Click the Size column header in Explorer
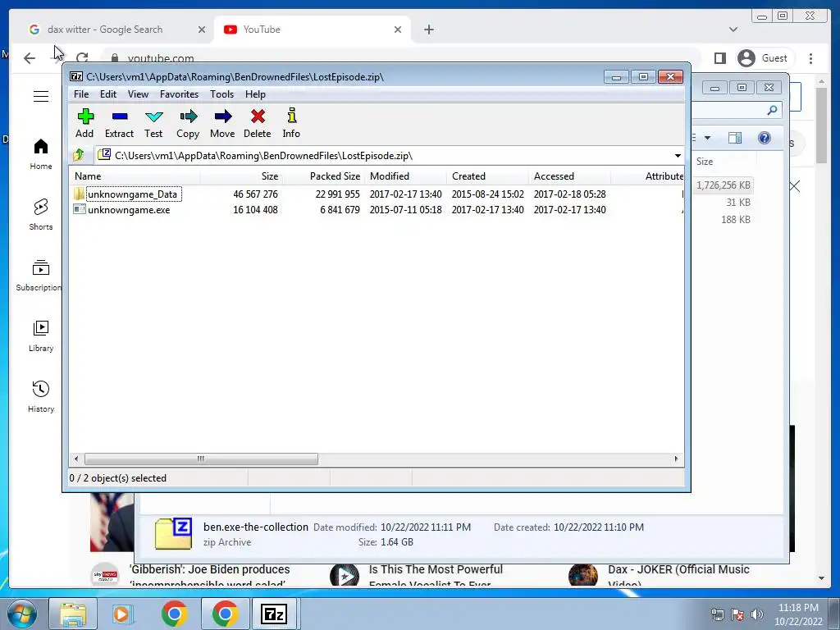840x630 pixels. click(724, 162)
